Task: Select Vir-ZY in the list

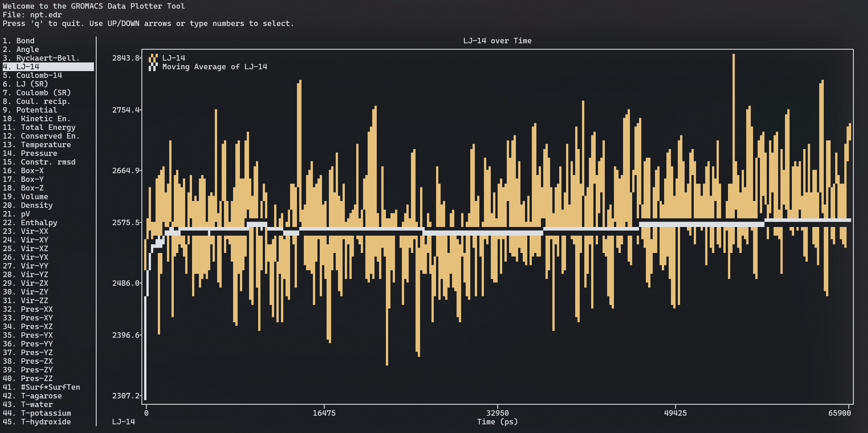Action: (x=26, y=292)
